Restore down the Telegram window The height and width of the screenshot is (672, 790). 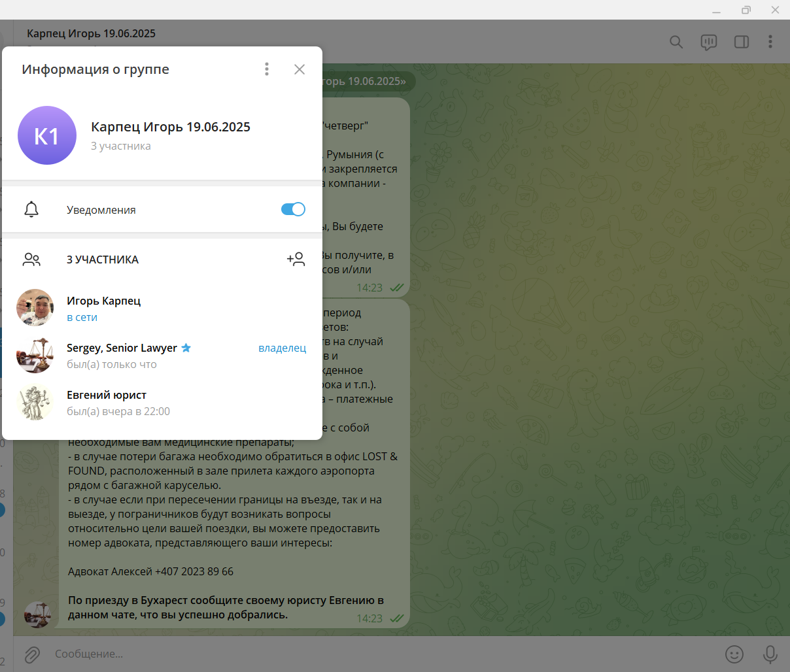click(x=746, y=10)
